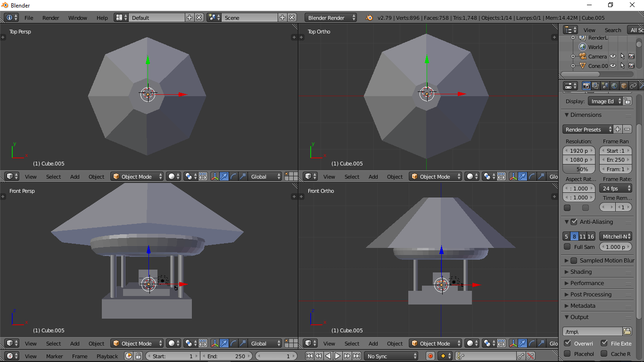The width and height of the screenshot is (644, 362).
Task: Uncheck the Overwrite output option
Action: [568, 343]
